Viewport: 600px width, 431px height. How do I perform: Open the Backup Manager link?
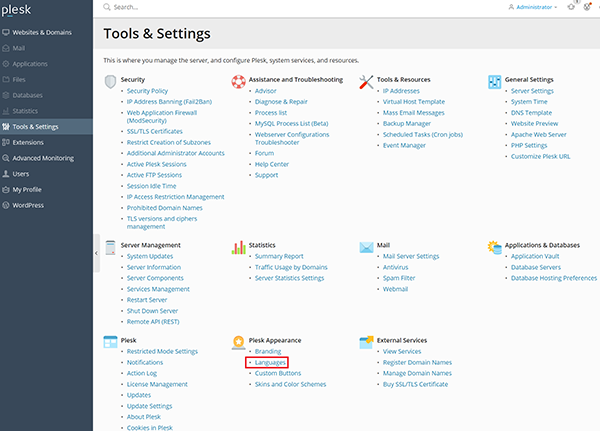point(407,123)
